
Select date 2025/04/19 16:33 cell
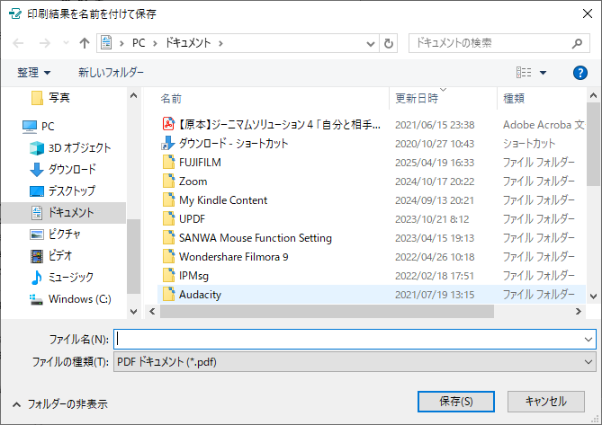(435, 163)
